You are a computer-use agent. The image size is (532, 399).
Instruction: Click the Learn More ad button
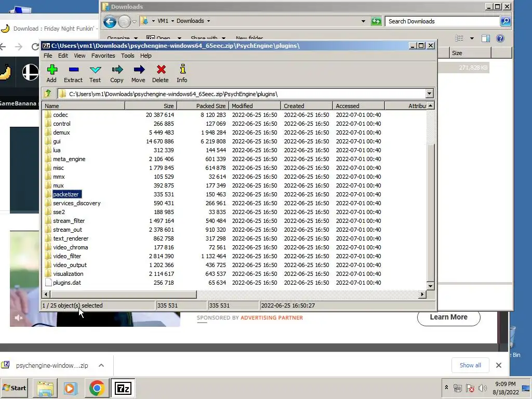pyautogui.click(x=448, y=317)
